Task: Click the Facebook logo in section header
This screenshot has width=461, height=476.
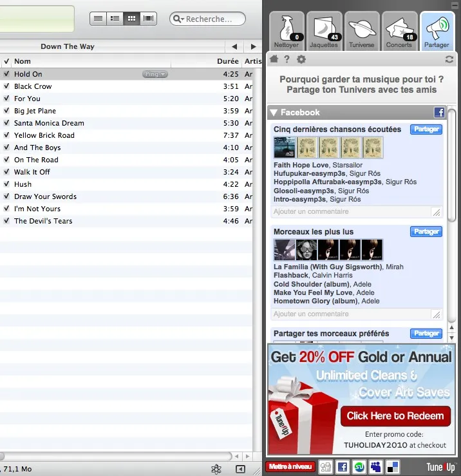Action: (x=439, y=112)
